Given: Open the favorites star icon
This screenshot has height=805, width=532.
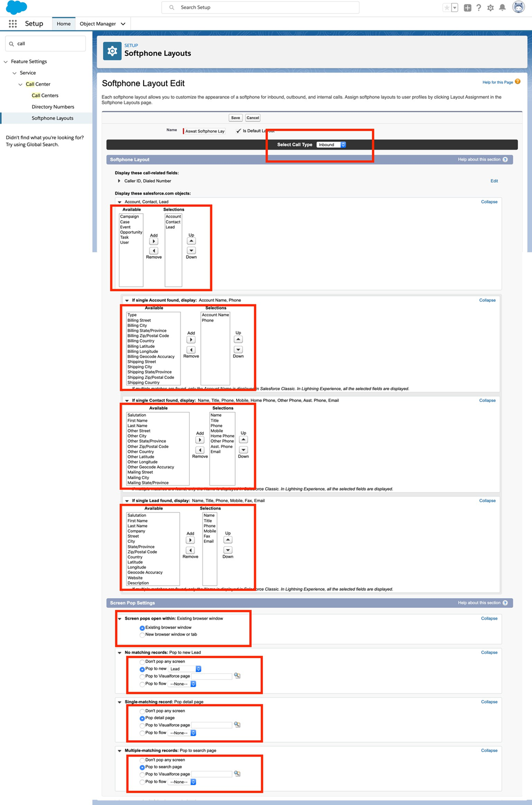Looking at the screenshot, I should [447, 8].
